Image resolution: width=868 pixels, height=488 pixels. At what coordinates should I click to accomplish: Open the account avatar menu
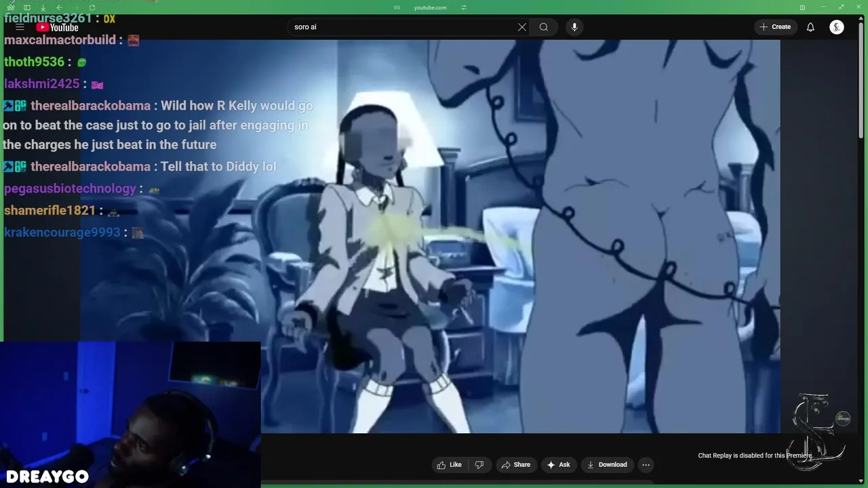[837, 27]
